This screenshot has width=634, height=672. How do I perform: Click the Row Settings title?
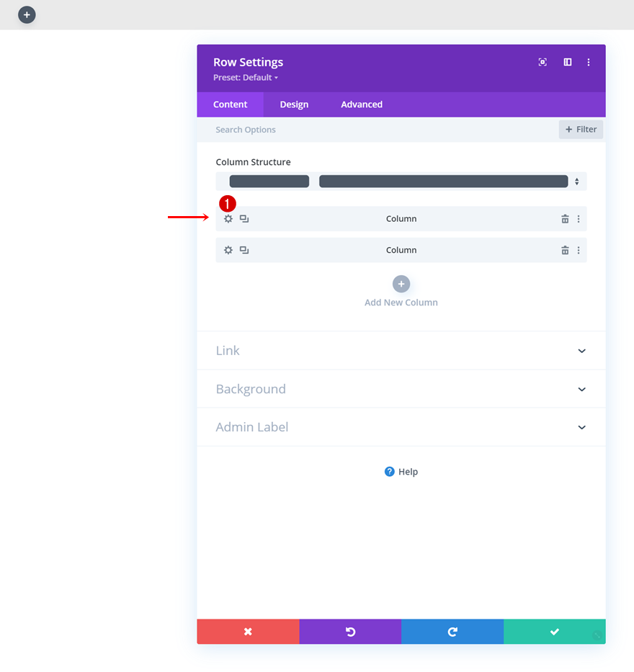249,62
